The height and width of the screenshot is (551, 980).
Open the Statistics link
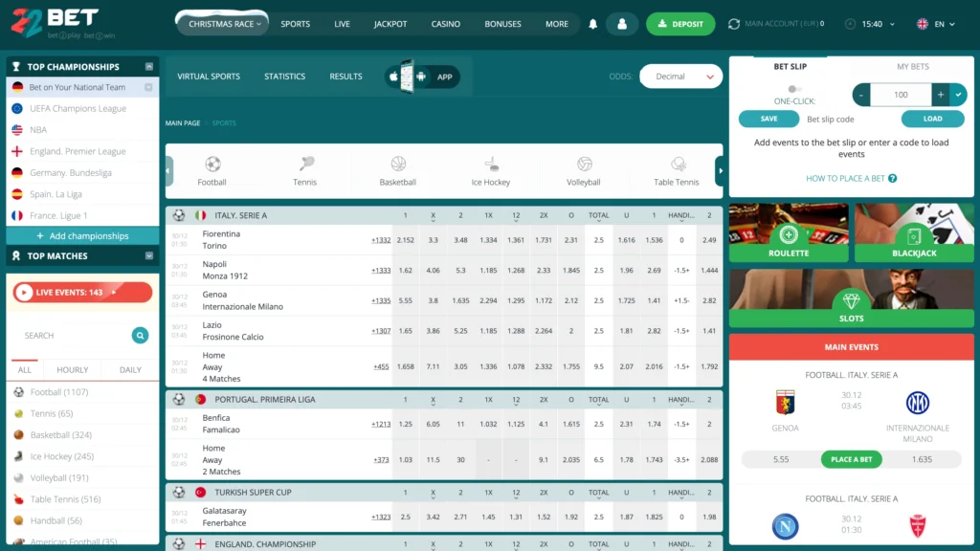coord(284,77)
